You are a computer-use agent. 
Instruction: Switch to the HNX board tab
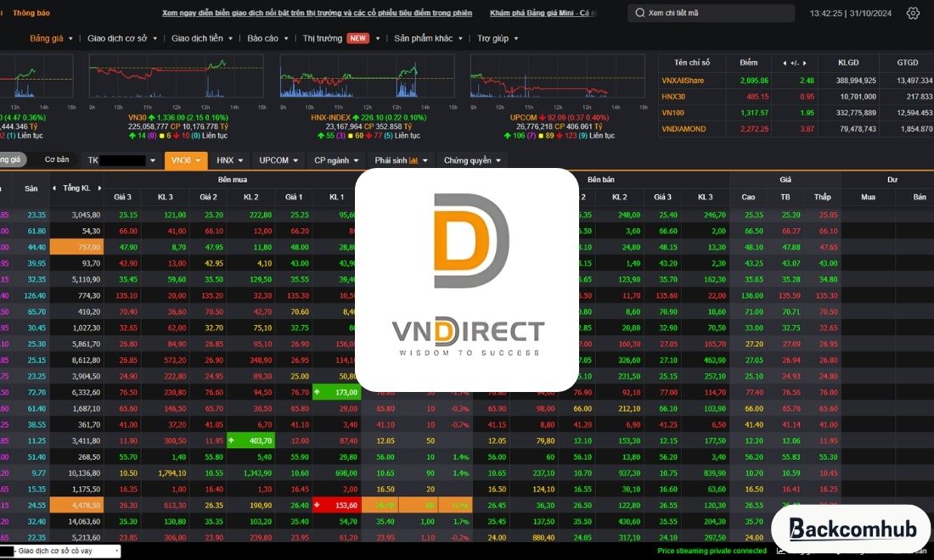229,160
